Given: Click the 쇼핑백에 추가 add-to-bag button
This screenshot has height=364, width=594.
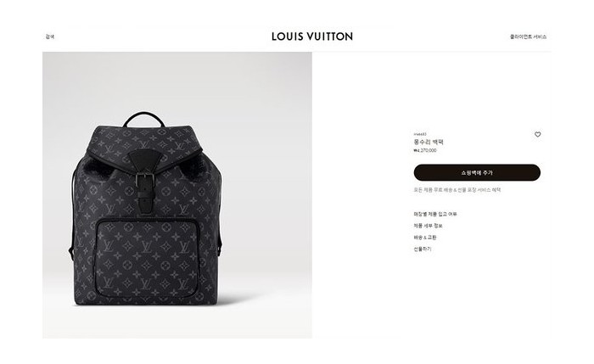Looking at the screenshot, I should [x=477, y=172].
